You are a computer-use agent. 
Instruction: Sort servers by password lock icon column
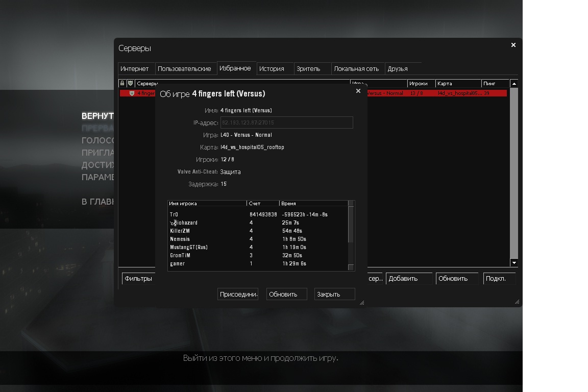[x=122, y=83]
